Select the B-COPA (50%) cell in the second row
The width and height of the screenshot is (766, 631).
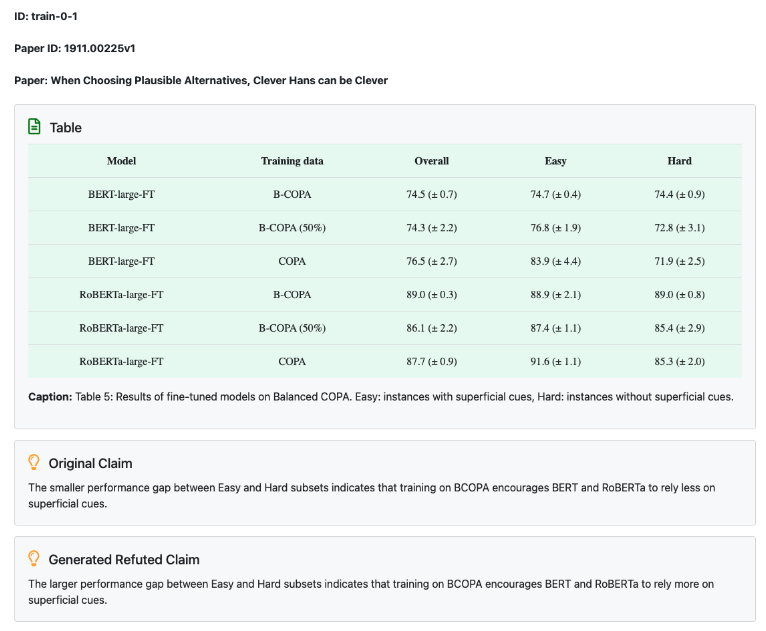(x=292, y=228)
